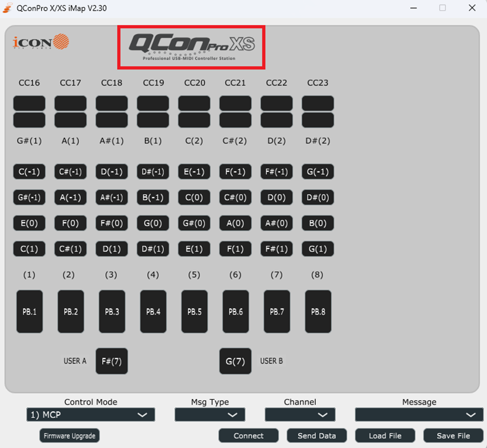Select the C#(-1) button
The width and height of the screenshot is (487, 448).
(71, 172)
